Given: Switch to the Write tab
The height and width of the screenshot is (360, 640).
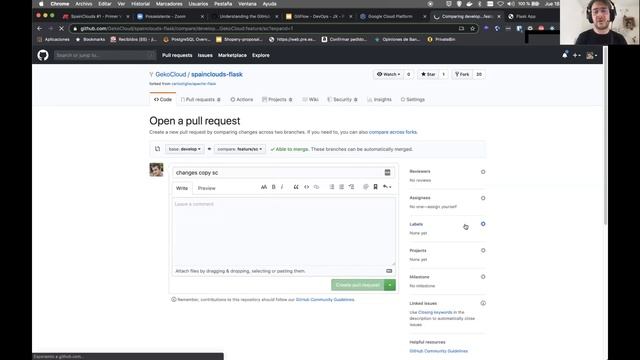Looking at the screenshot, I should [x=182, y=188].
